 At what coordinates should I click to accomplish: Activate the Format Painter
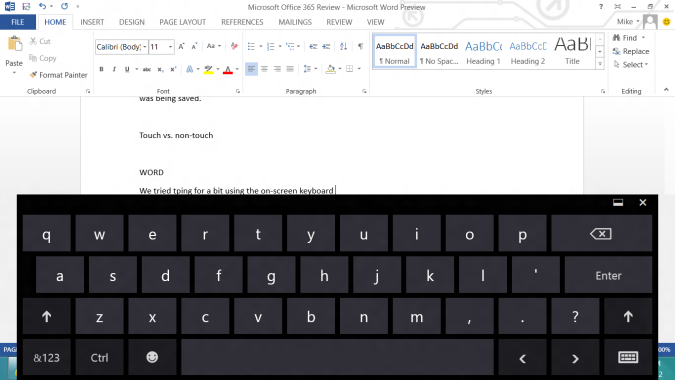[x=58, y=75]
